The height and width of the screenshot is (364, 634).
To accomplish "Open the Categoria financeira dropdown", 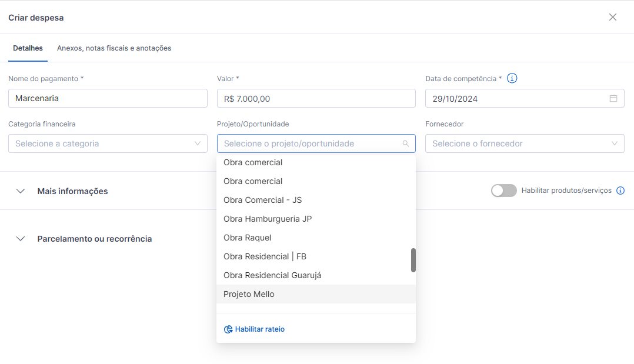I will [108, 143].
